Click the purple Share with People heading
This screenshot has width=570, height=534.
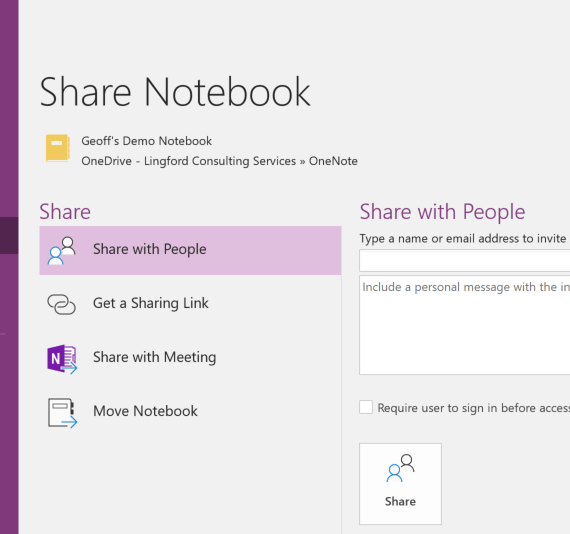pyautogui.click(x=442, y=212)
